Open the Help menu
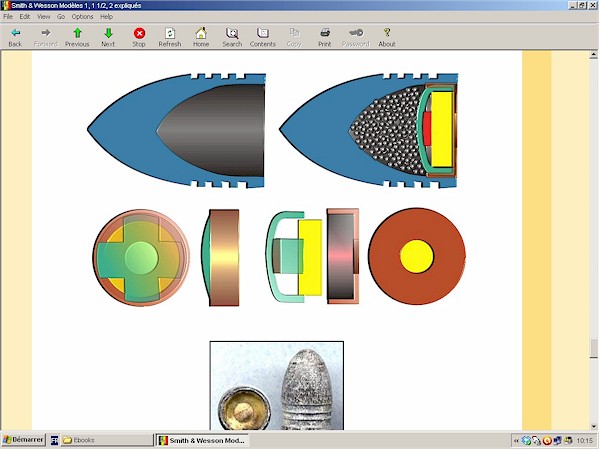The width and height of the screenshot is (600, 450). pos(106,17)
